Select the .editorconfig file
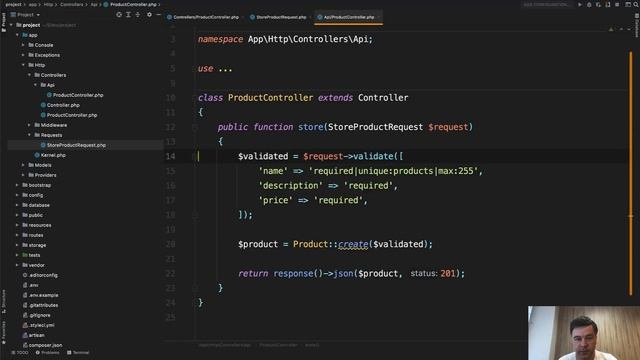The image size is (640, 360). point(40,275)
